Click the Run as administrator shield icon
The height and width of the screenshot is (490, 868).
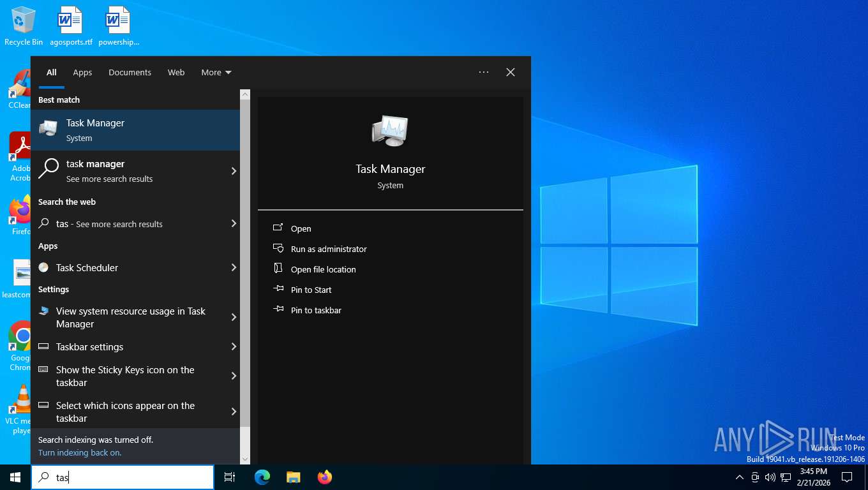278,248
